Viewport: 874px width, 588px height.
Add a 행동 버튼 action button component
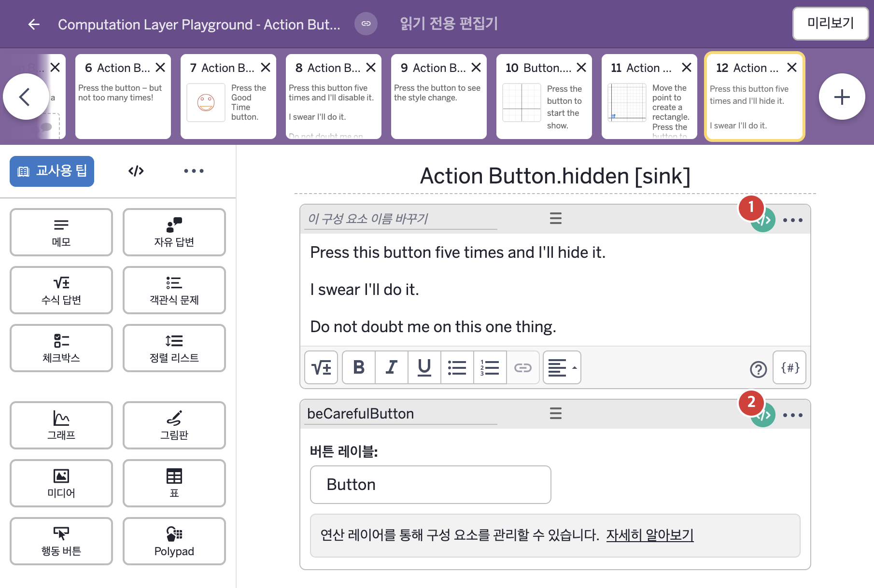click(61, 541)
